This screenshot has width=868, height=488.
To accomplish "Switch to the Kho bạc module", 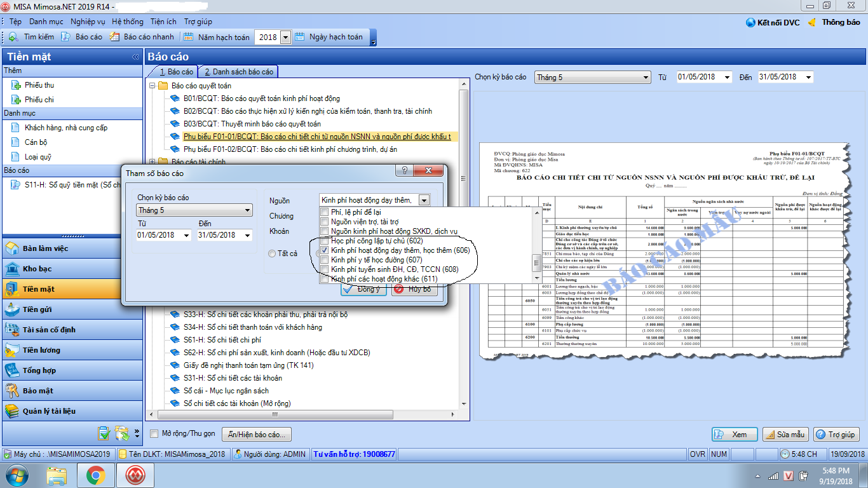I will point(72,269).
